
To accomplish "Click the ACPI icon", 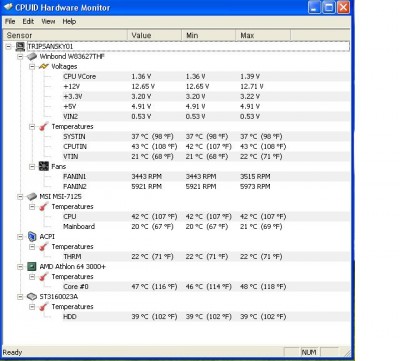I will coord(32,237).
